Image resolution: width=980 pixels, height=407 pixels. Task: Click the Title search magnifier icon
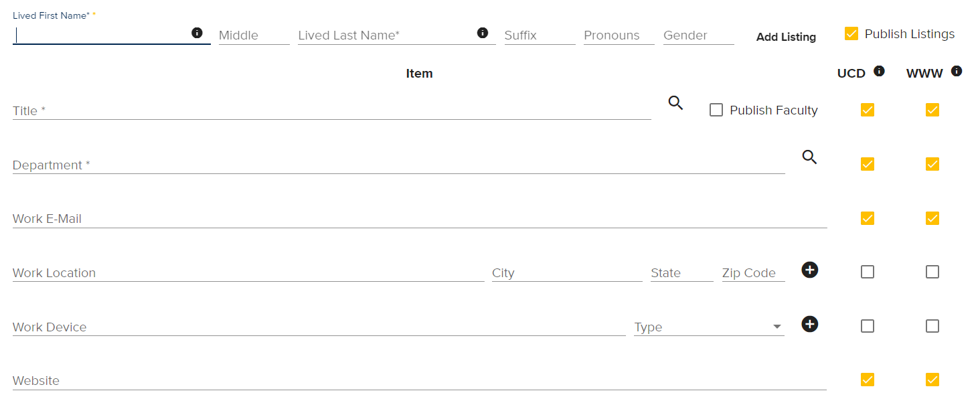676,103
